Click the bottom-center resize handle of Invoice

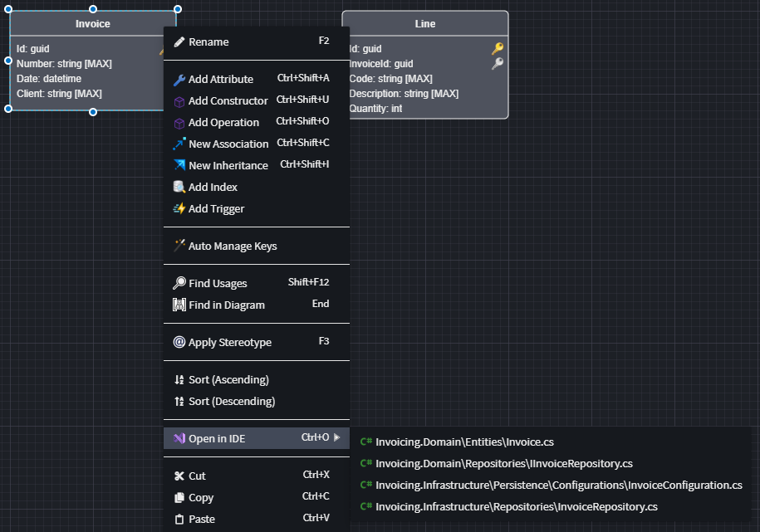coord(93,112)
